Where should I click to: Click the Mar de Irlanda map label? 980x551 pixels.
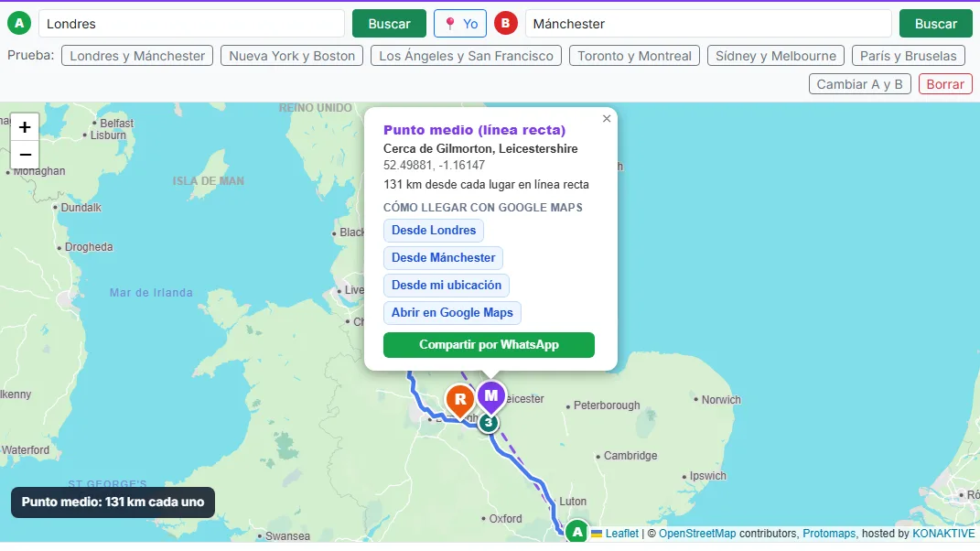pyautogui.click(x=151, y=293)
